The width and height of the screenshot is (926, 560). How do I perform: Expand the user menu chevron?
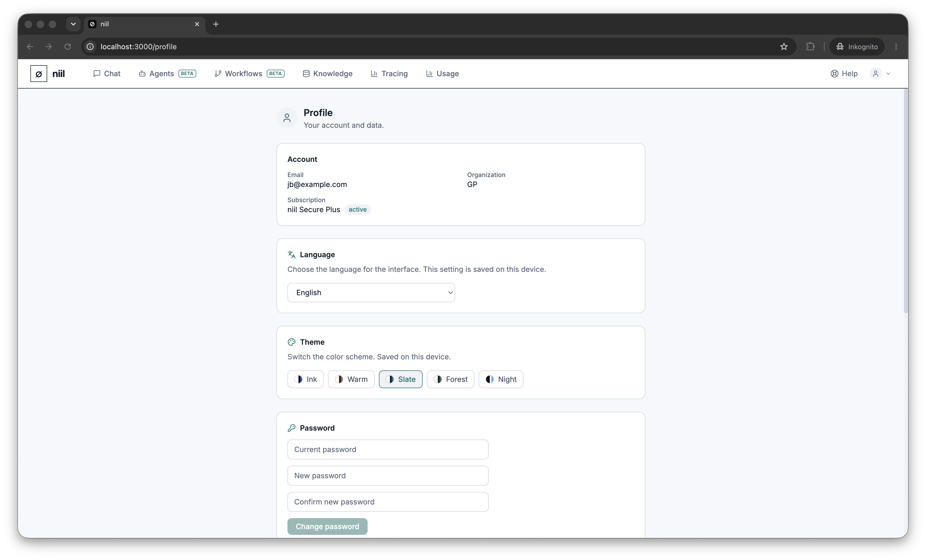coord(889,74)
